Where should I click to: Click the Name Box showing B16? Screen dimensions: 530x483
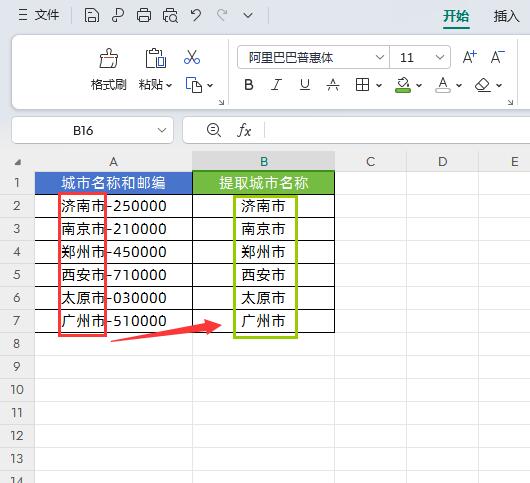tap(92, 130)
